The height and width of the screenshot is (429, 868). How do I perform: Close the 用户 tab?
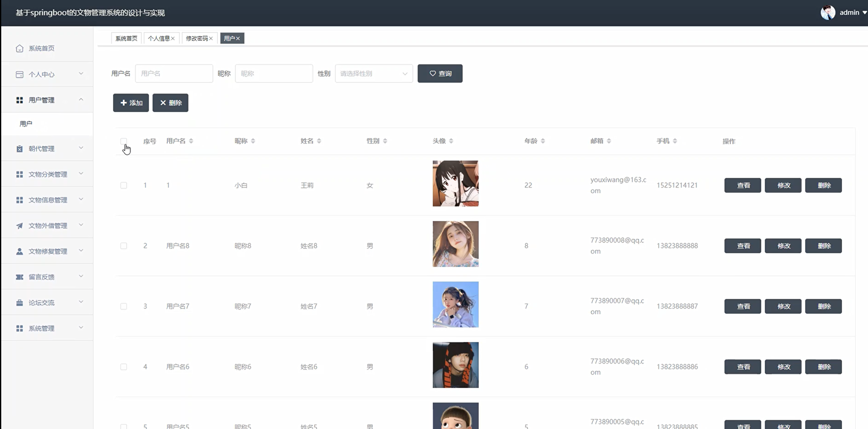tap(238, 38)
